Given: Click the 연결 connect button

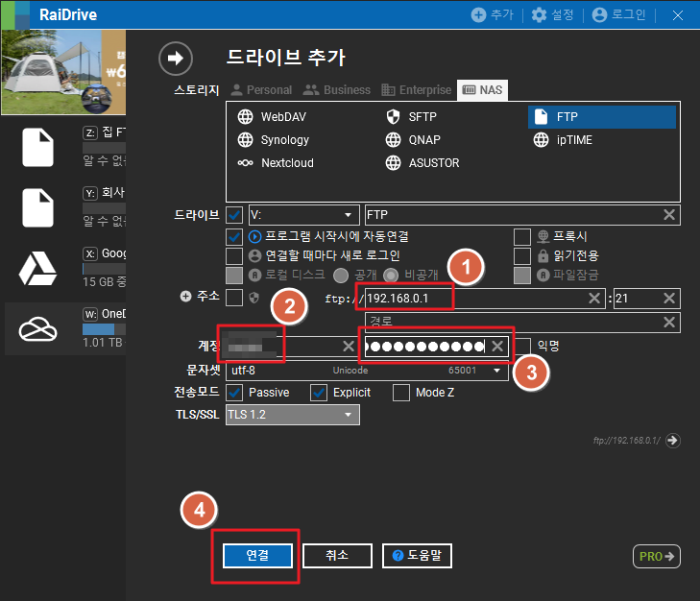Looking at the screenshot, I should coord(257,556).
